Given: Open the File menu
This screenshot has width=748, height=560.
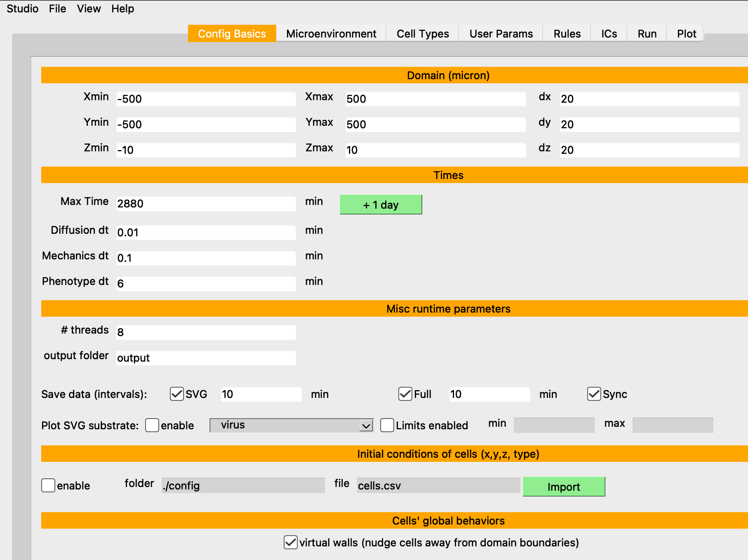Looking at the screenshot, I should (57, 9).
